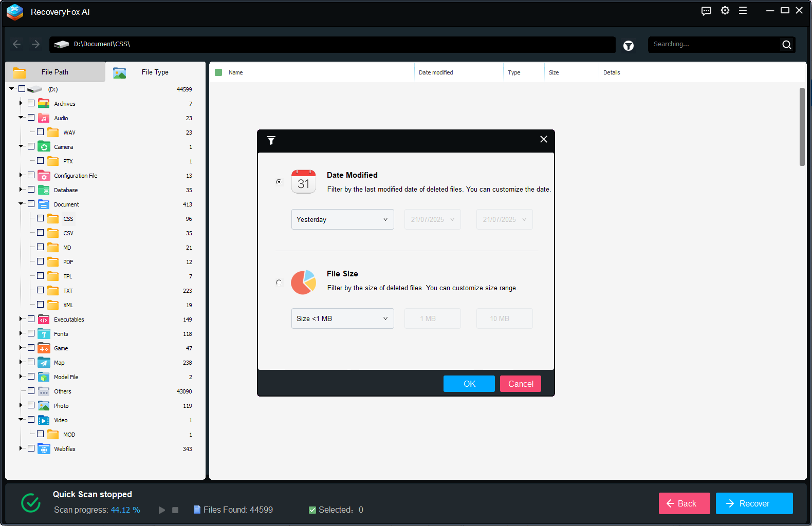
Task: Click the back navigation arrow icon
Action: (x=16, y=44)
